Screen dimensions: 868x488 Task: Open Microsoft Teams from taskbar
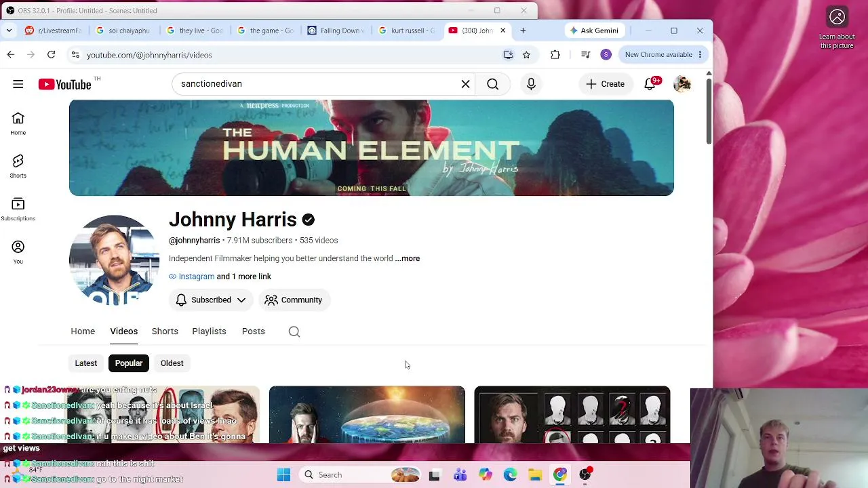point(460,475)
